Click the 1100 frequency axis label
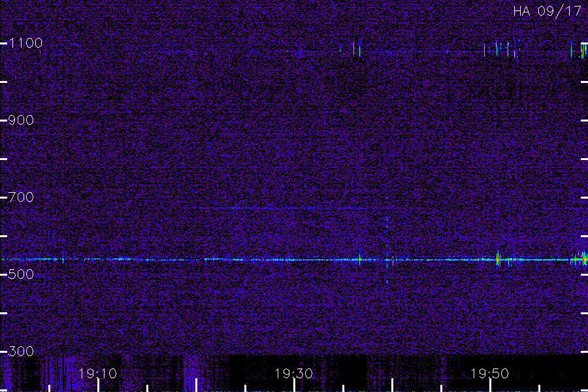The height and width of the screenshot is (392, 588). point(25,43)
